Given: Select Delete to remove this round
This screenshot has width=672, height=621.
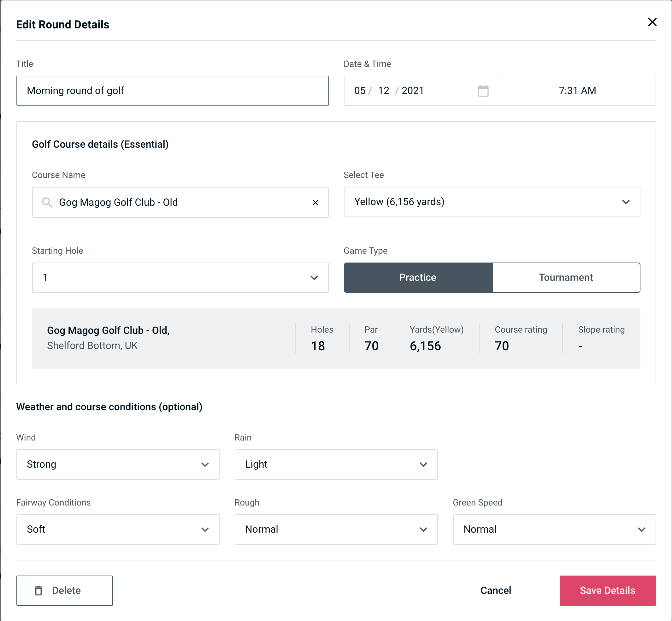Looking at the screenshot, I should pos(65,590).
